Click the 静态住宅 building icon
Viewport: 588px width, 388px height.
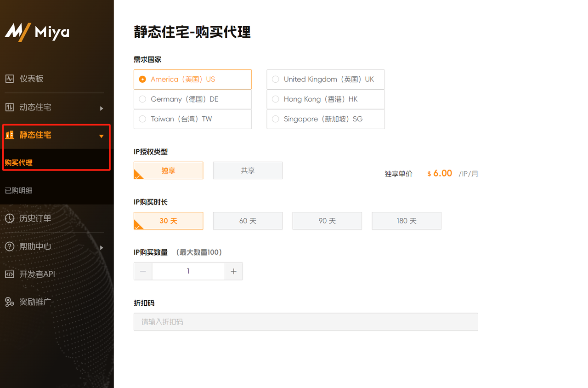click(x=10, y=135)
